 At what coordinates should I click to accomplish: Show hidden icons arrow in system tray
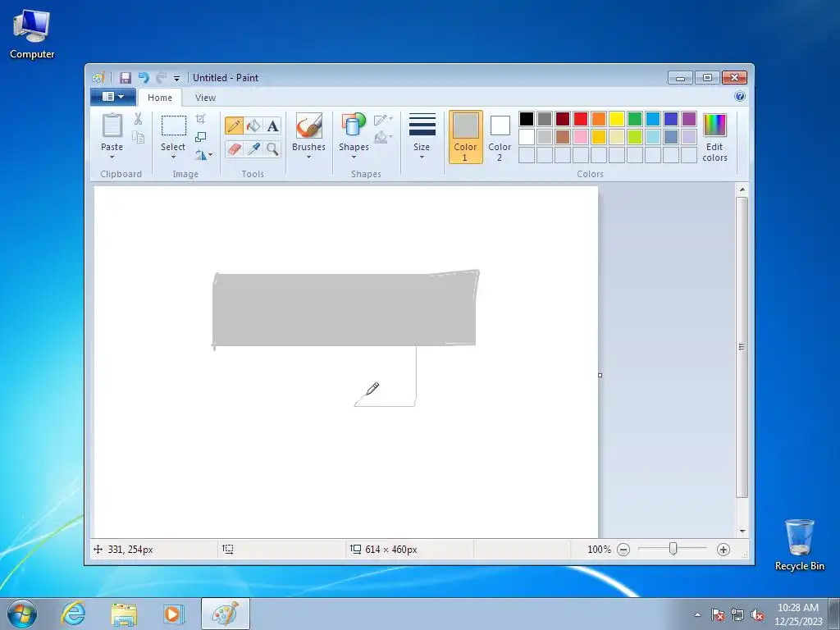click(697, 614)
